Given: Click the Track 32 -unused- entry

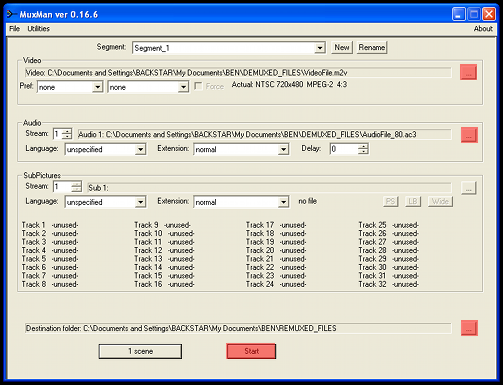Looking at the screenshot, I should [389, 284].
